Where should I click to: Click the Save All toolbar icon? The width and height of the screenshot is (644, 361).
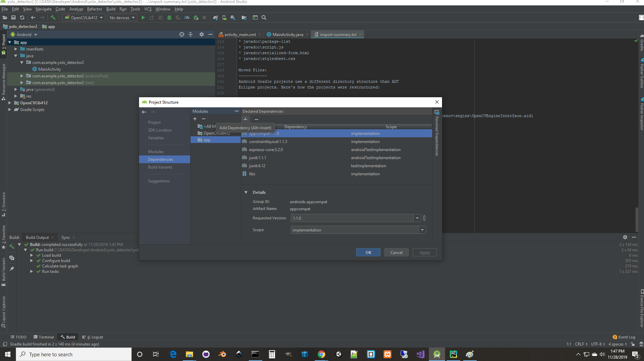pyautogui.click(x=13, y=17)
